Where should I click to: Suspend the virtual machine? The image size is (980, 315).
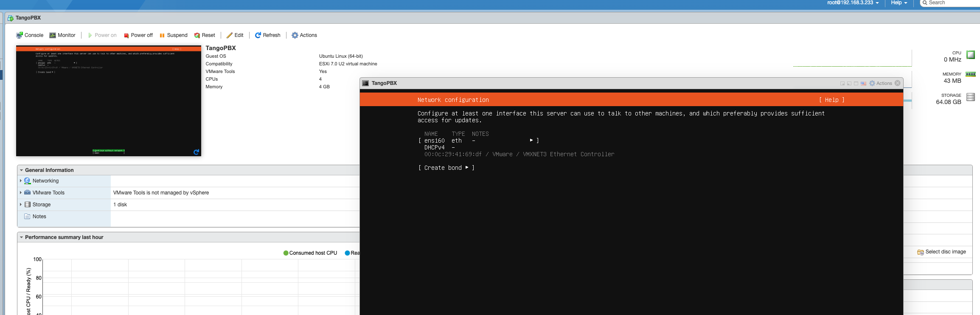click(174, 35)
